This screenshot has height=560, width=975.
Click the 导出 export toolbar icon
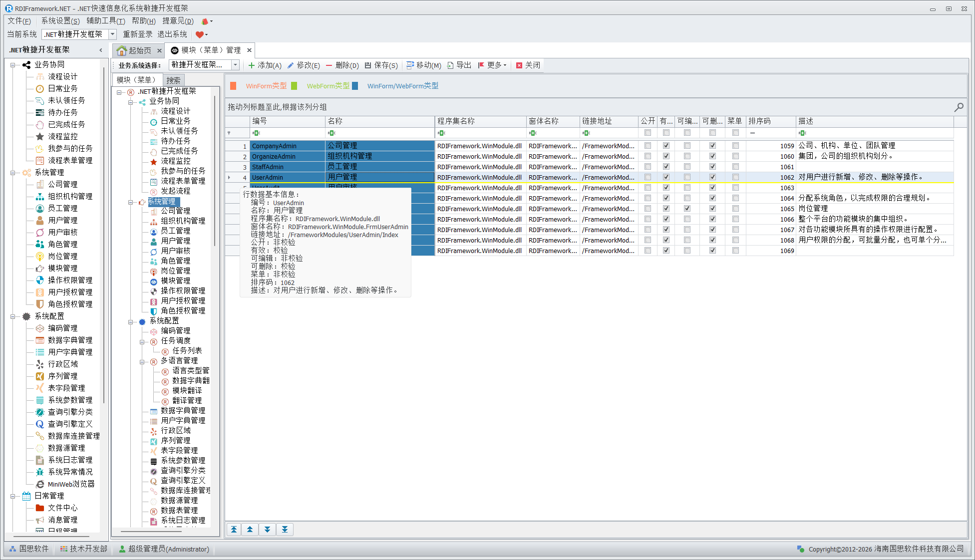click(x=450, y=65)
